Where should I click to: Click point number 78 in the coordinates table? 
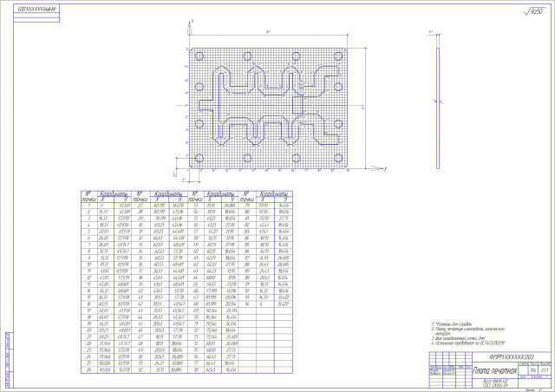(195, 370)
